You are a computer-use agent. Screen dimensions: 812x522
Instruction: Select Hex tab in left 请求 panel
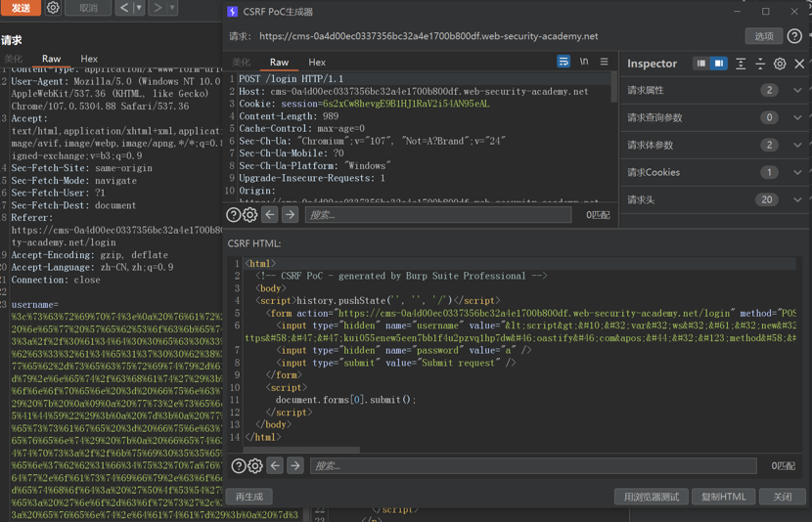(89, 59)
